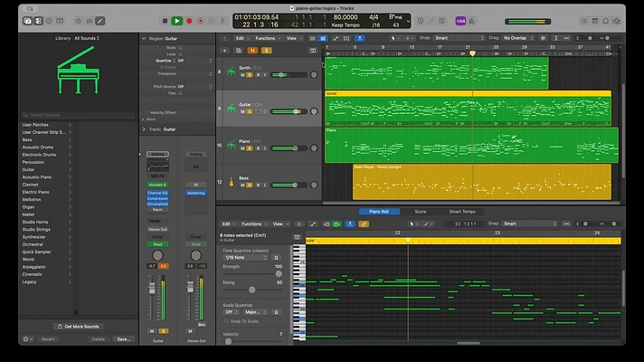Adjust the Swing slider

[x=252, y=290]
